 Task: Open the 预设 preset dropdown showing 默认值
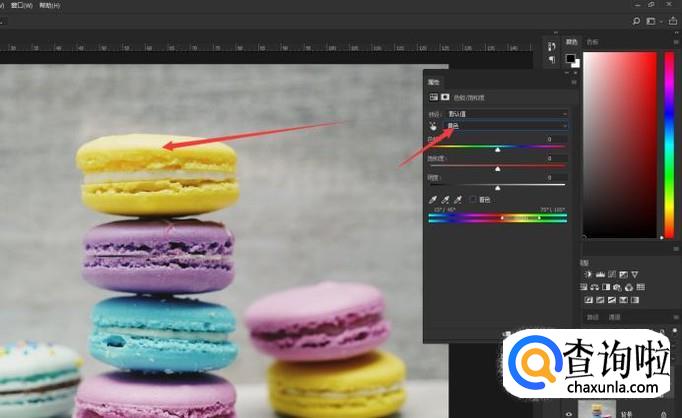(506, 114)
